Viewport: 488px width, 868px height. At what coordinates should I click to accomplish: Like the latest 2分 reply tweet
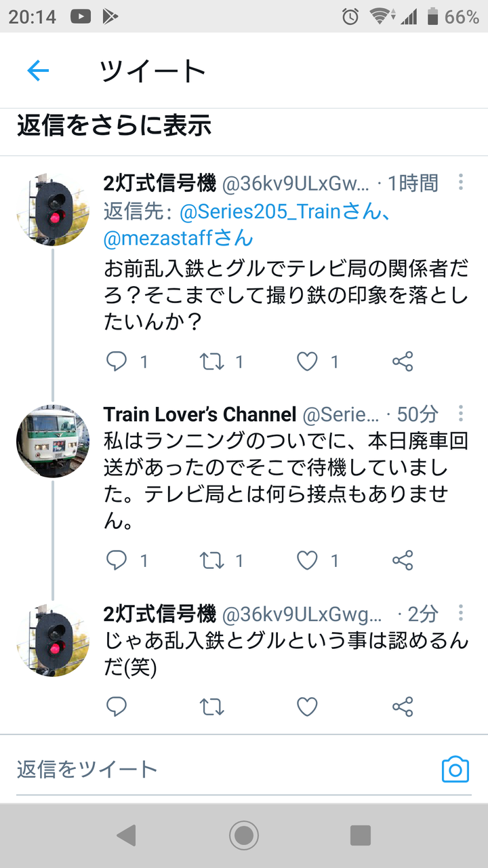pyautogui.click(x=307, y=707)
